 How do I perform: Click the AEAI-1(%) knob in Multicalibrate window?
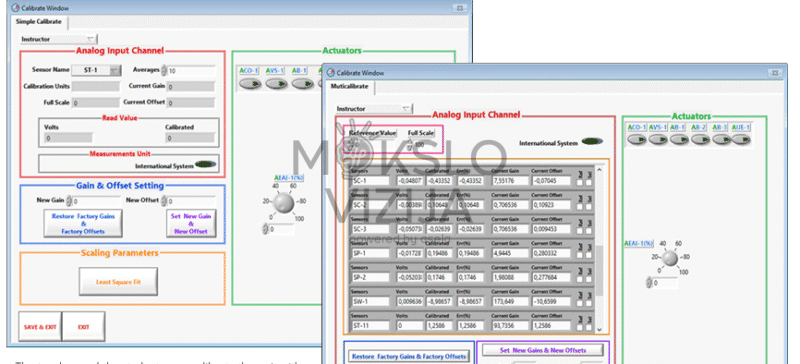(x=670, y=257)
